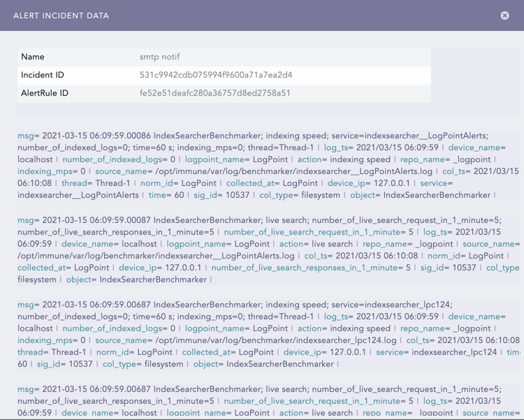Select the Name row label
The image size is (524, 420).
click(x=33, y=57)
